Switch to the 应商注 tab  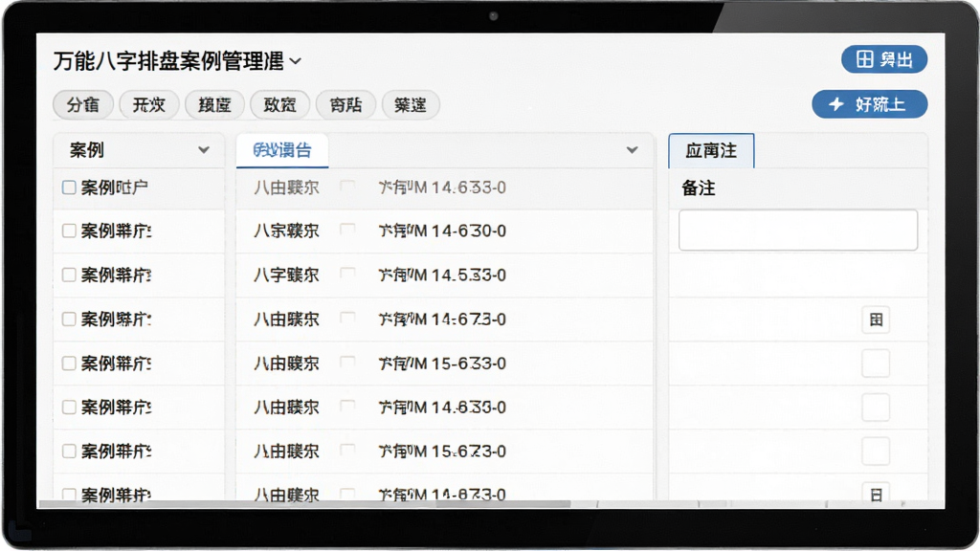(x=711, y=150)
